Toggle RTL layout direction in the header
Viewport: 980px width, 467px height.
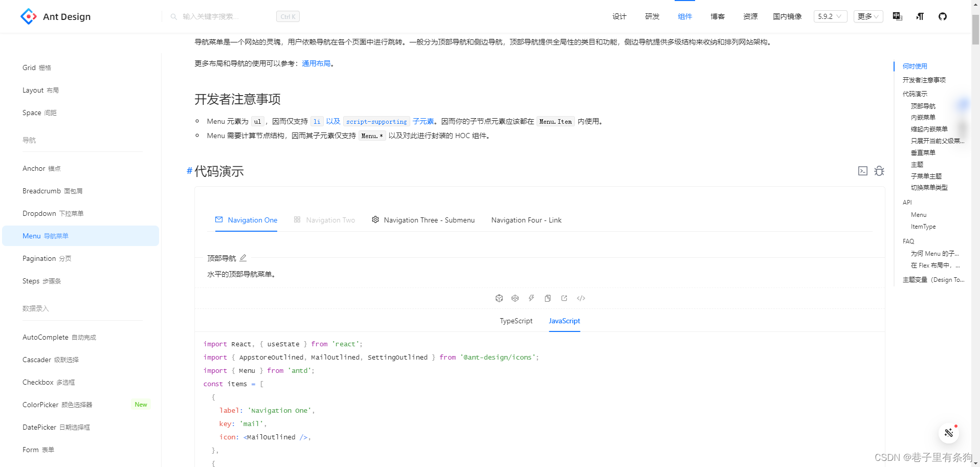click(x=920, y=16)
